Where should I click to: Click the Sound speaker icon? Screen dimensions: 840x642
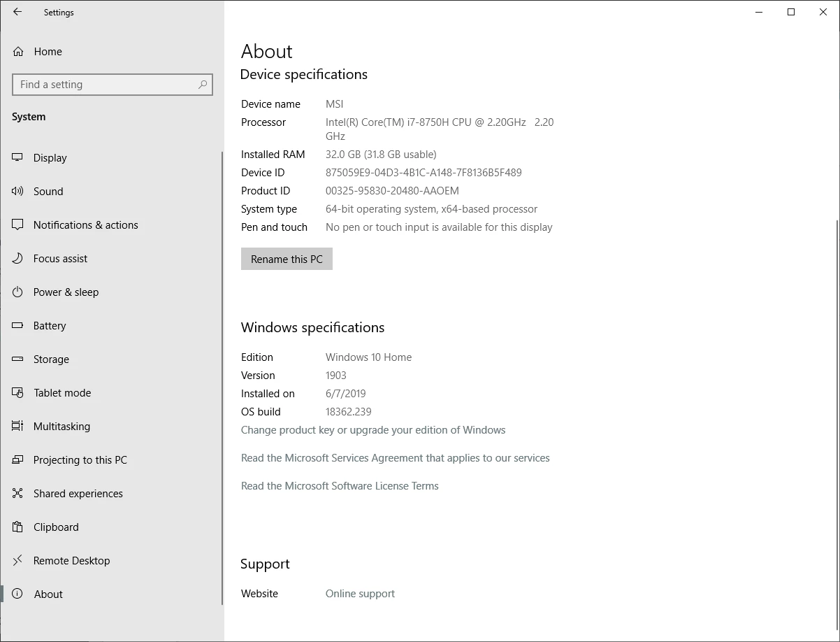point(18,192)
